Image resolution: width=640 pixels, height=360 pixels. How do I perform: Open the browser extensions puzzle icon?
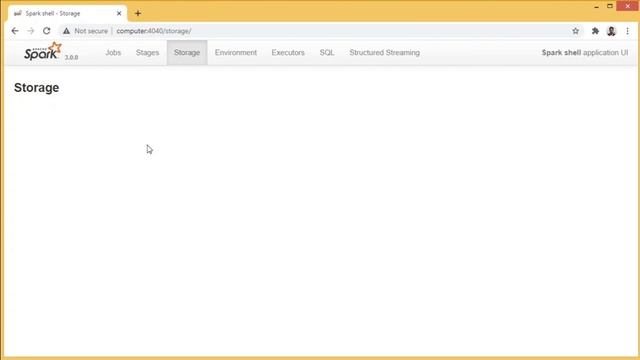click(x=595, y=31)
